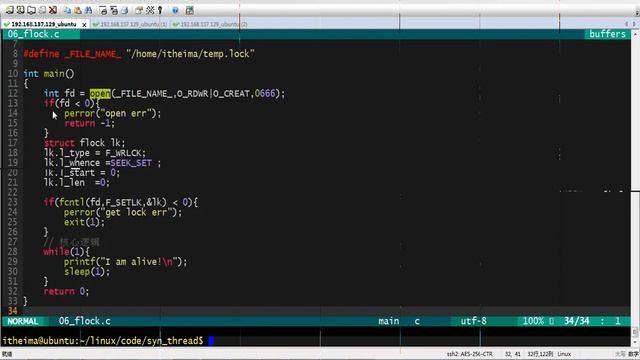The height and width of the screenshot is (360, 640).
Task: Click '06_flock.c' in the vim statusline
Action: (84, 321)
